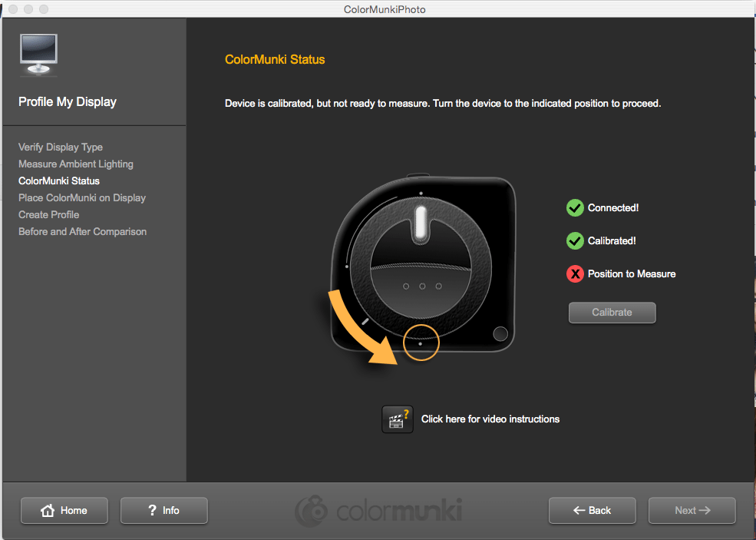The image size is (756, 540).
Task: Select Place ColorMunki on Display step
Action: point(82,197)
